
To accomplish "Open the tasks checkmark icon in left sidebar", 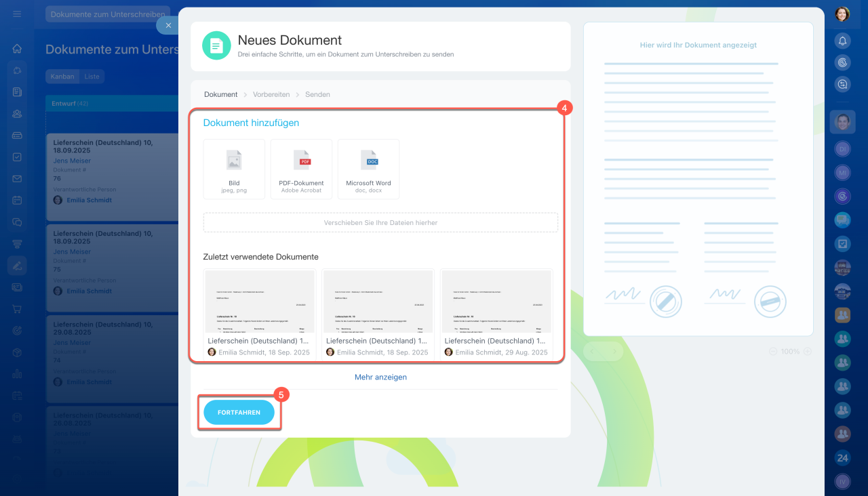I will [x=17, y=157].
